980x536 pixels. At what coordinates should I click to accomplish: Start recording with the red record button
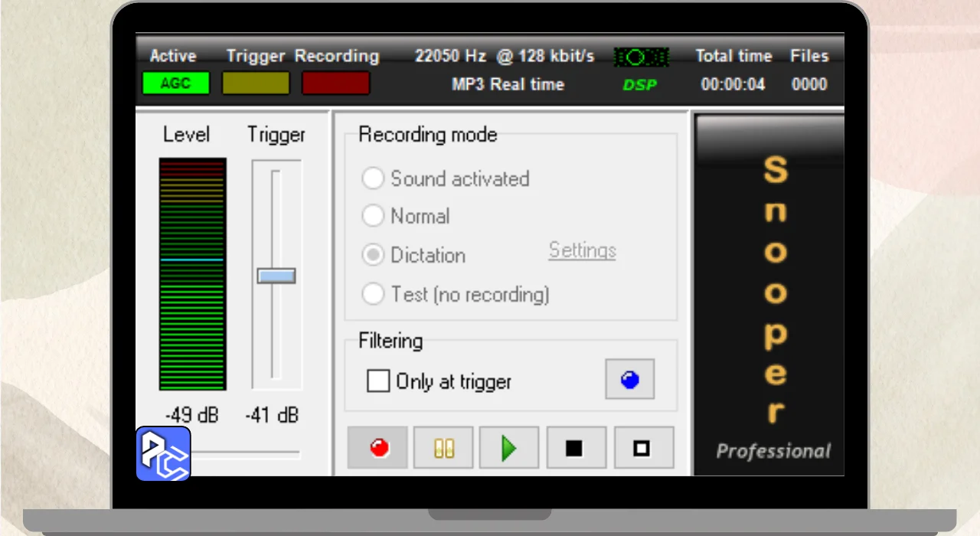point(377,448)
